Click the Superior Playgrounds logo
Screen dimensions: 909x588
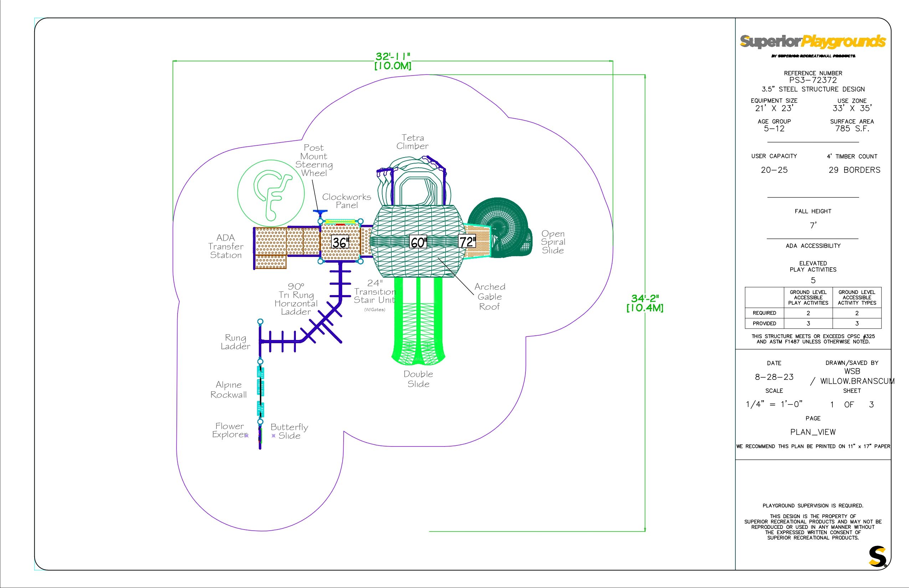tap(812, 41)
